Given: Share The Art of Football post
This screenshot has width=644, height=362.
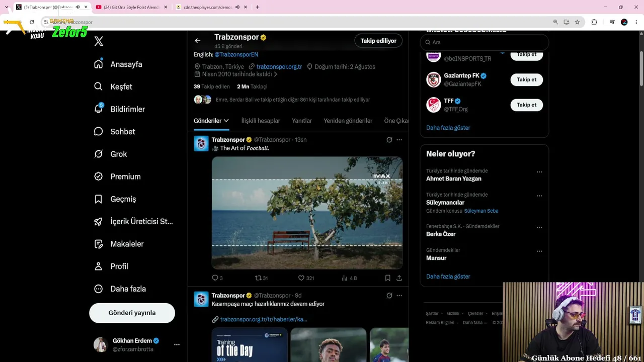Looking at the screenshot, I should click(x=399, y=278).
